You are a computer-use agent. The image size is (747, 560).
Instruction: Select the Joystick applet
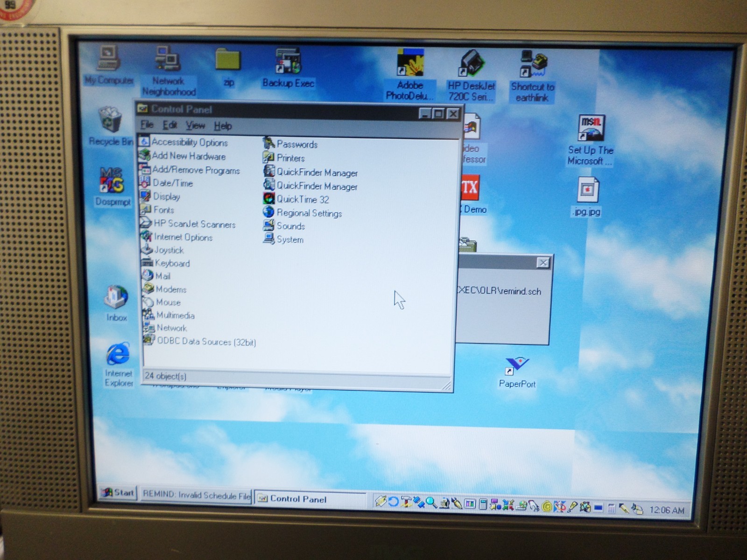[163, 250]
